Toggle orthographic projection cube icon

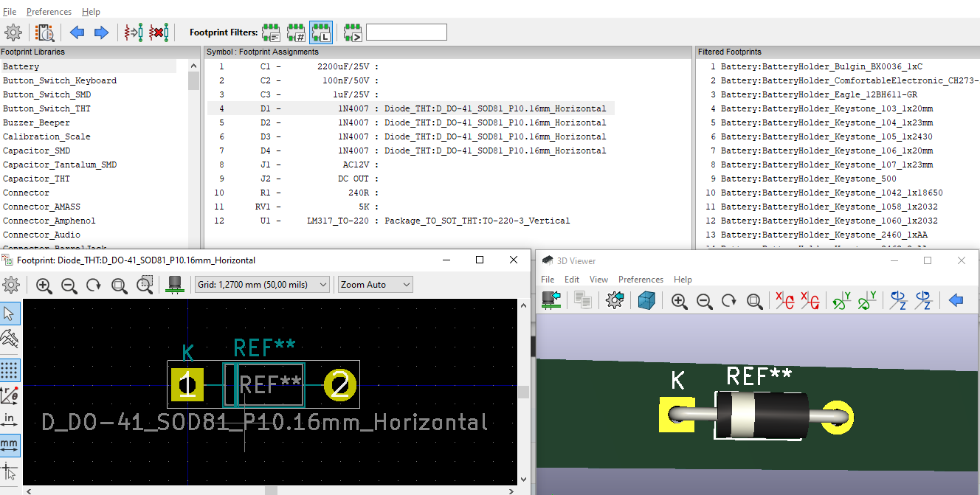[x=646, y=300]
